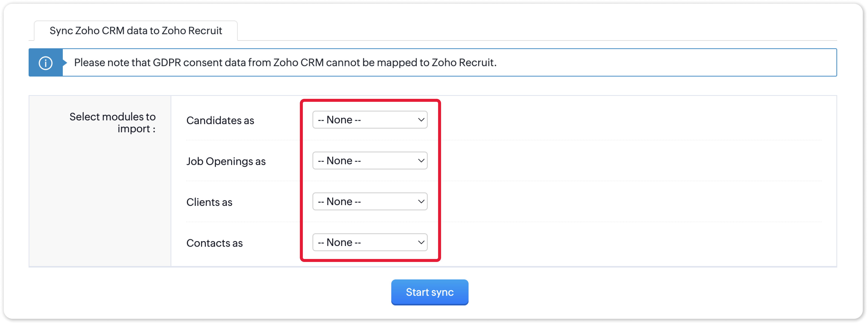Screen dimensions: 868x324
Task: Click the "Select modules to import" heading
Action: (113, 123)
